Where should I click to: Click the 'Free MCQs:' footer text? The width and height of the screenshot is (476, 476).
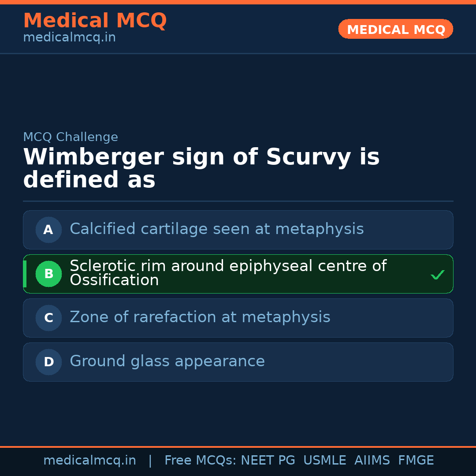pos(200,461)
